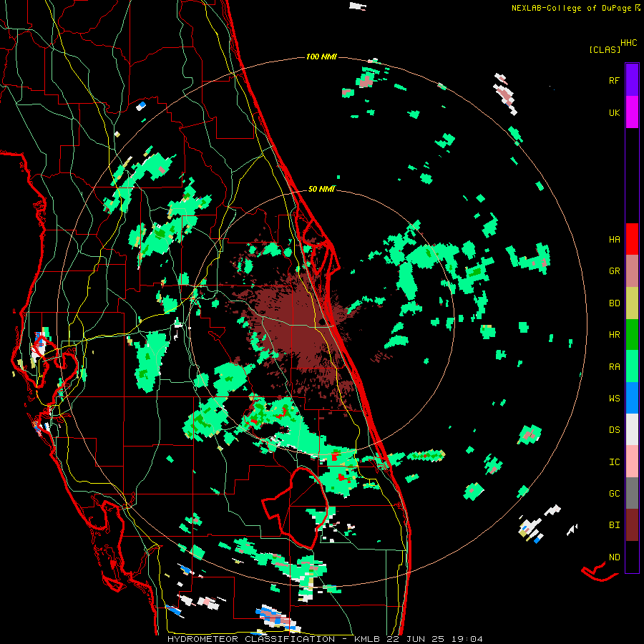Image resolution: width=644 pixels, height=644 pixels.
Task: Click the IC legend label
Action: pos(614,462)
